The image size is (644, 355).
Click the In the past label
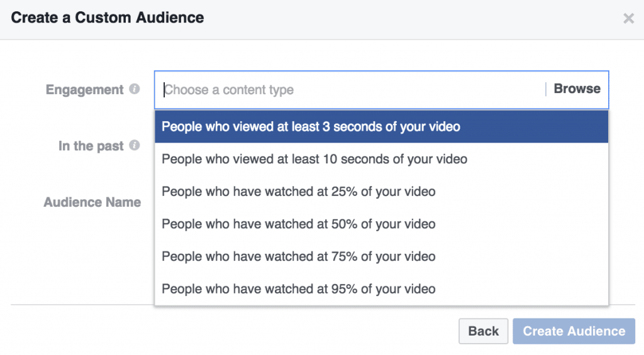click(x=91, y=146)
